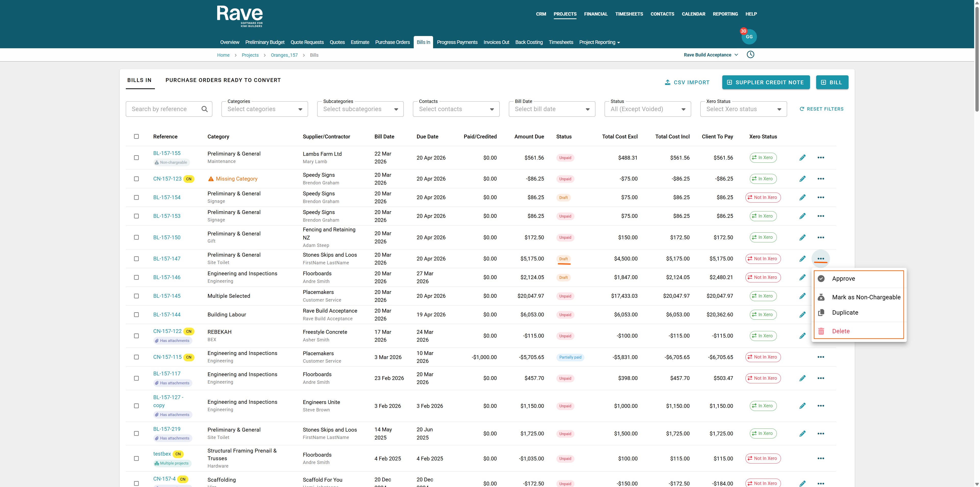Open the Categories filter dropdown
The width and height of the screenshot is (980, 487).
click(264, 109)
